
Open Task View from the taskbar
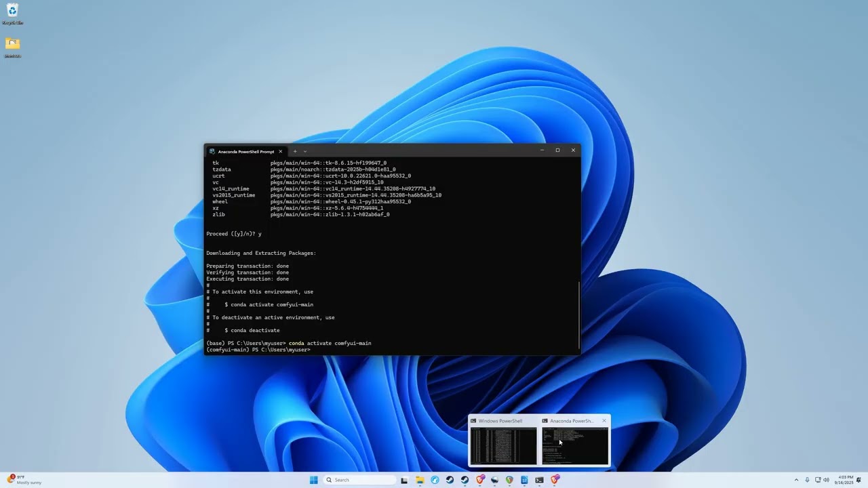(404, 480)
